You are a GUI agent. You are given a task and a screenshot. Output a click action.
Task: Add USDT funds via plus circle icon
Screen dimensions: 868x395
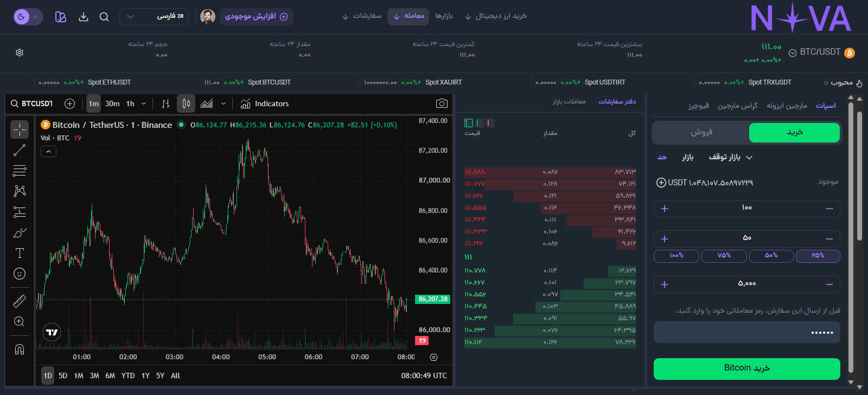[661, 183]
